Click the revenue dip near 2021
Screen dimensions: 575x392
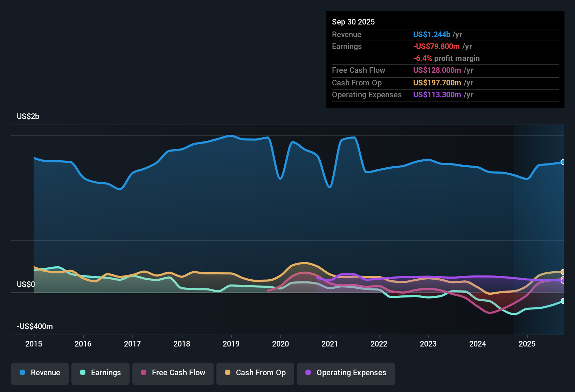coord(330,187)
